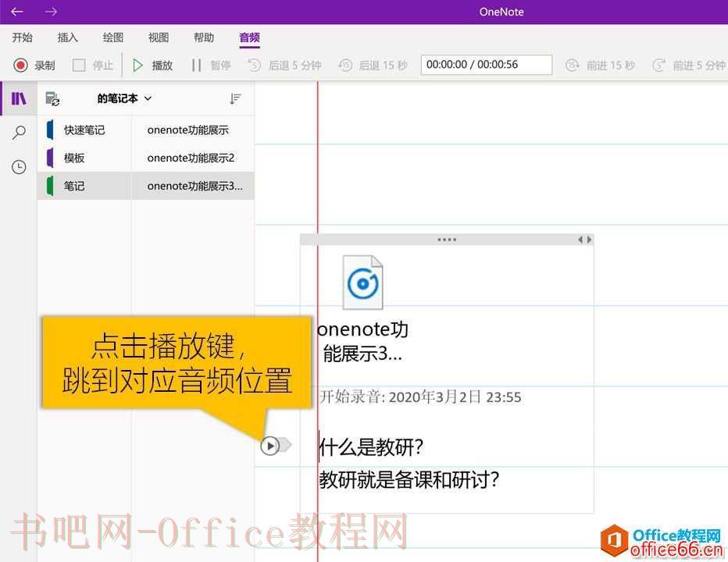Click the audio time position field

click(486, 65)
